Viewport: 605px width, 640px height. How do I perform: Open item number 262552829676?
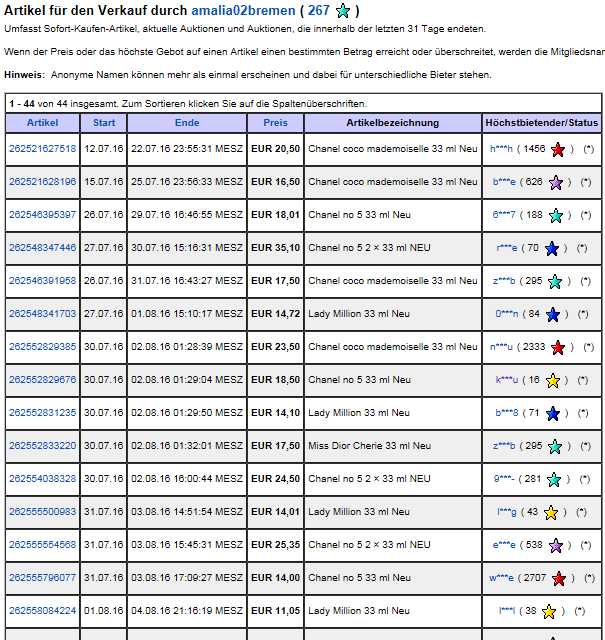point(42,380)
